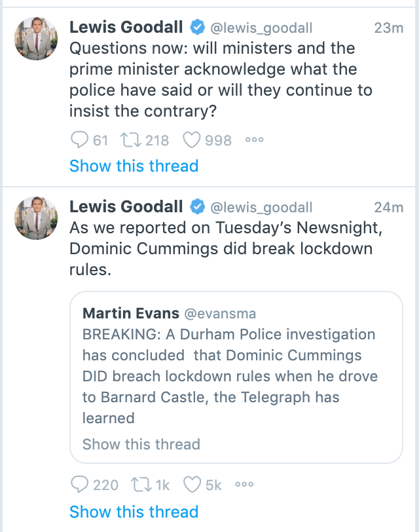Retweet the tweet with 218 retweets
The height and width of the screenshot is (532, 419).
pos(129,140)
